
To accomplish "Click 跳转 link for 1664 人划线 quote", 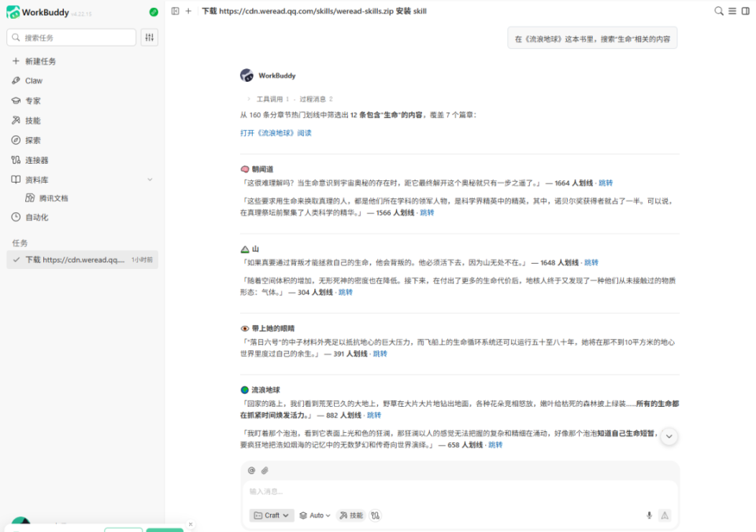I will (x=606, y=183).
